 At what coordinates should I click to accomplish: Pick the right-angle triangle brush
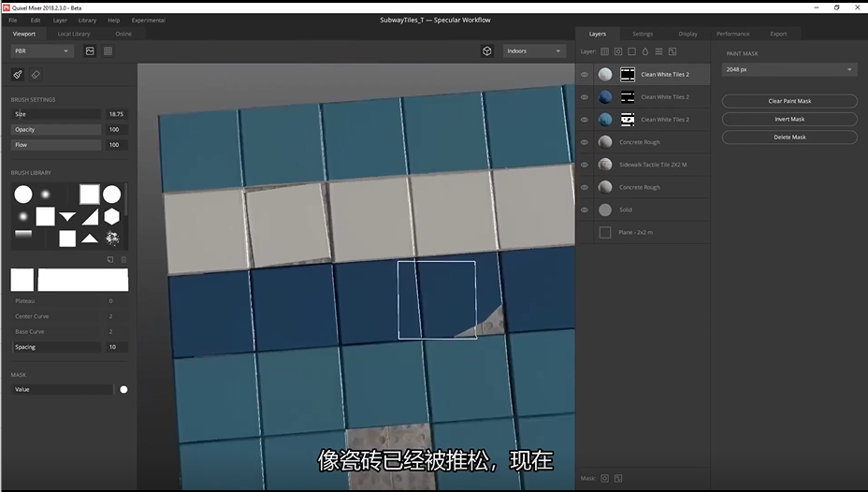[90, 216]
